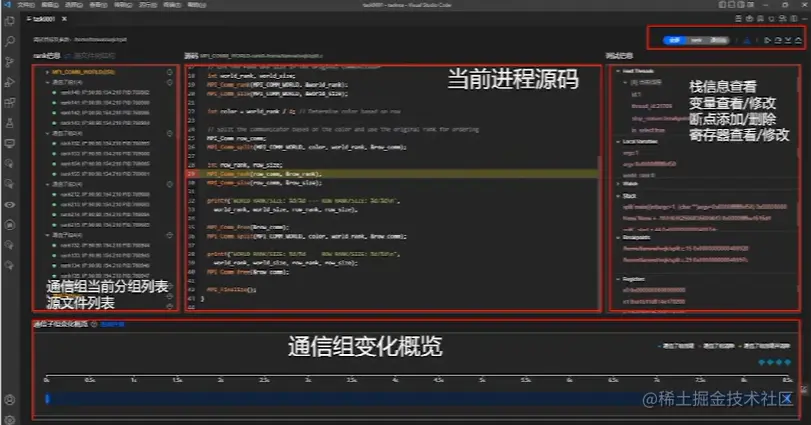This screenshot has width=811, height=425.
Task: Switch to the task0001 editor tab
Action: [44, 19]
